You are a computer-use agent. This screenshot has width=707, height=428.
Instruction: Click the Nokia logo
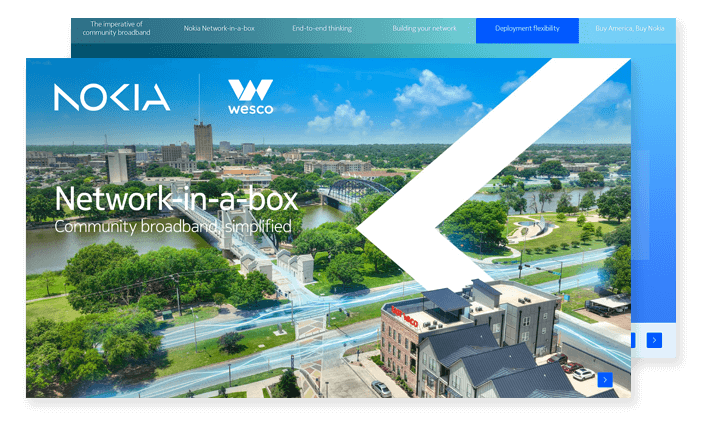tap(112, 97)
